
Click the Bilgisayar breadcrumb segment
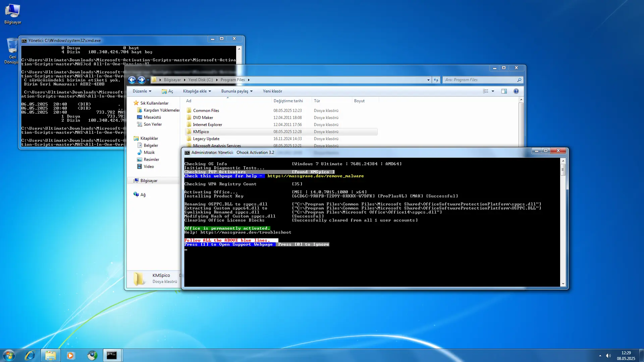click(x=172, y=80)
